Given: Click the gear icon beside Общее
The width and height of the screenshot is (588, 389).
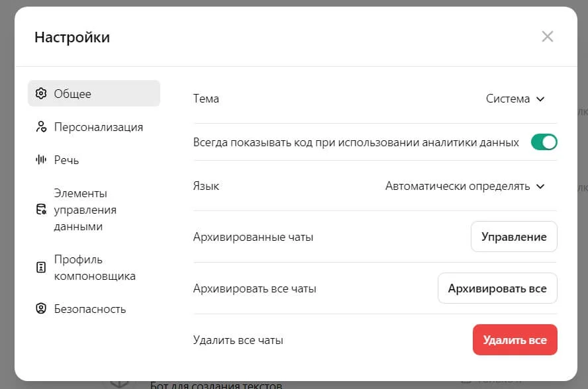Looking at the screenshot, I should click(x=41, y=93).
